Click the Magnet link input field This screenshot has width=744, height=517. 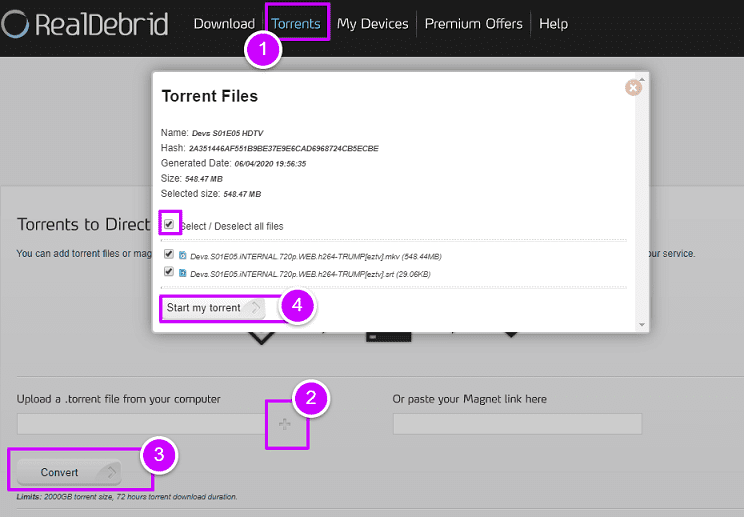[517, 424]
